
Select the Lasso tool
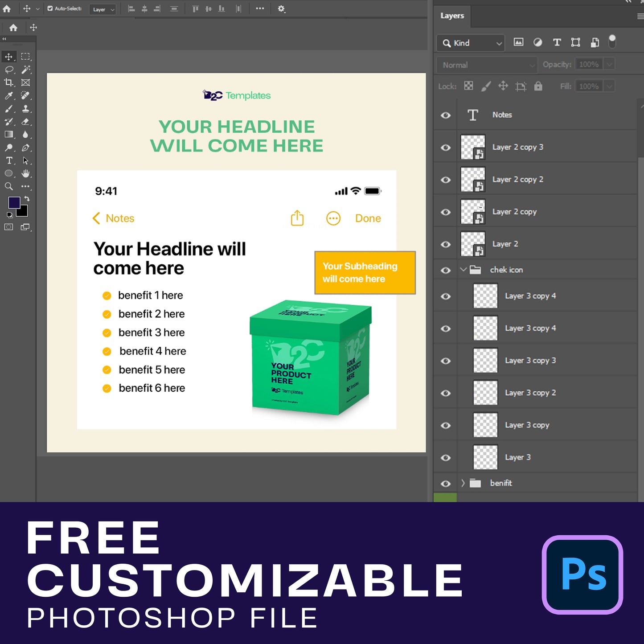pos(9,70)
